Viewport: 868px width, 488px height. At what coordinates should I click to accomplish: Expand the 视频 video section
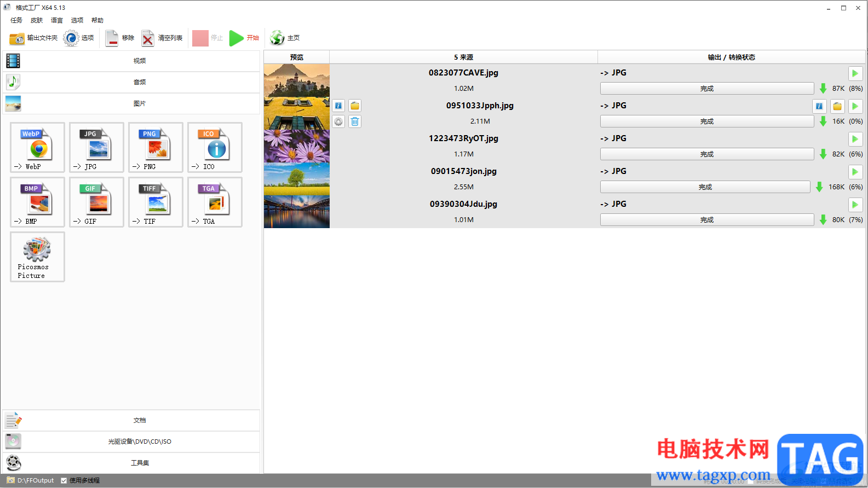point(131,61)
